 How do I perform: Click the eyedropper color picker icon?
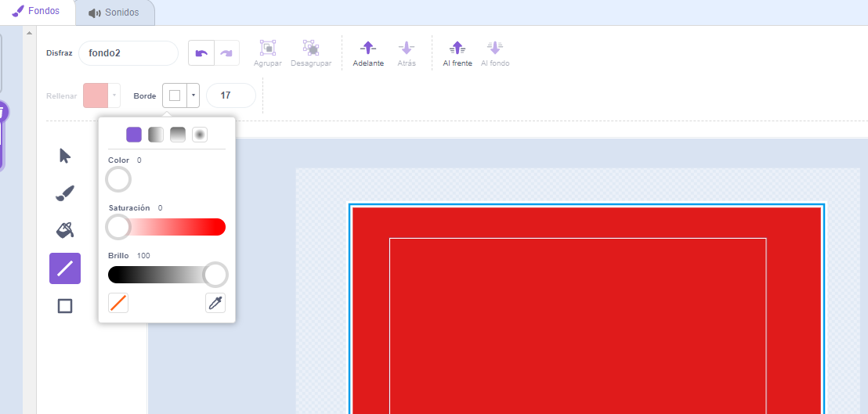215,304
